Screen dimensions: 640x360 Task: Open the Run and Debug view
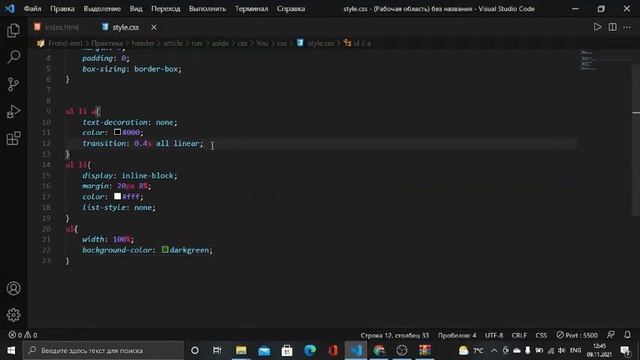point(13,111)
